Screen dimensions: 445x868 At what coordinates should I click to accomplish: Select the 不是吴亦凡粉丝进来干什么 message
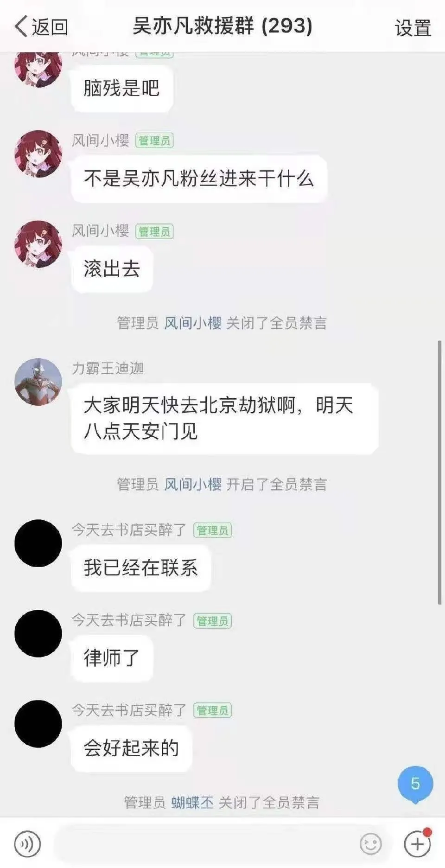coord(199,179)
